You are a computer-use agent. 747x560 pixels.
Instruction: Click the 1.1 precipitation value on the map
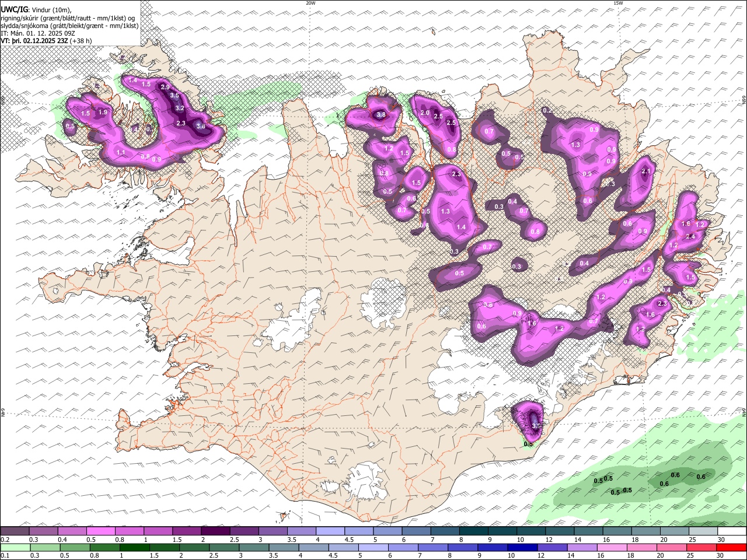tap(121, 152)
